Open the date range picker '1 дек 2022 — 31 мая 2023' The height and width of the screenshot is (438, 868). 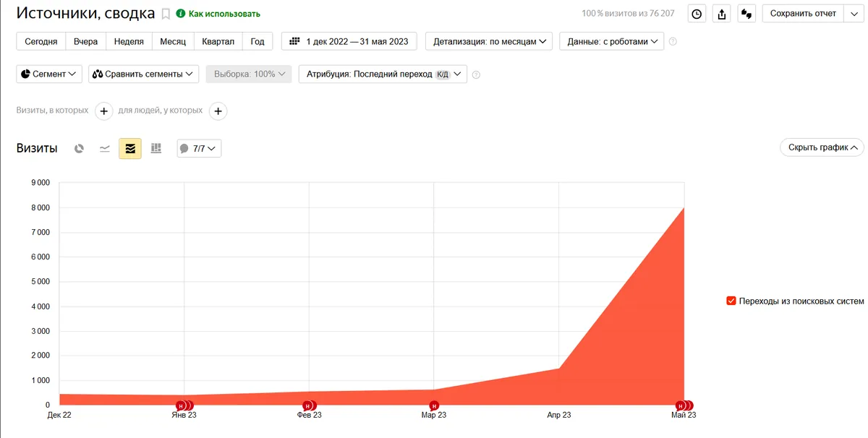349,41
